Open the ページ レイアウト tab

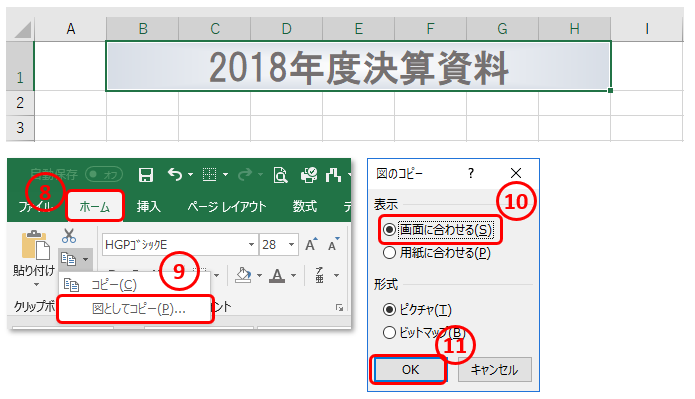pos(226,207)
